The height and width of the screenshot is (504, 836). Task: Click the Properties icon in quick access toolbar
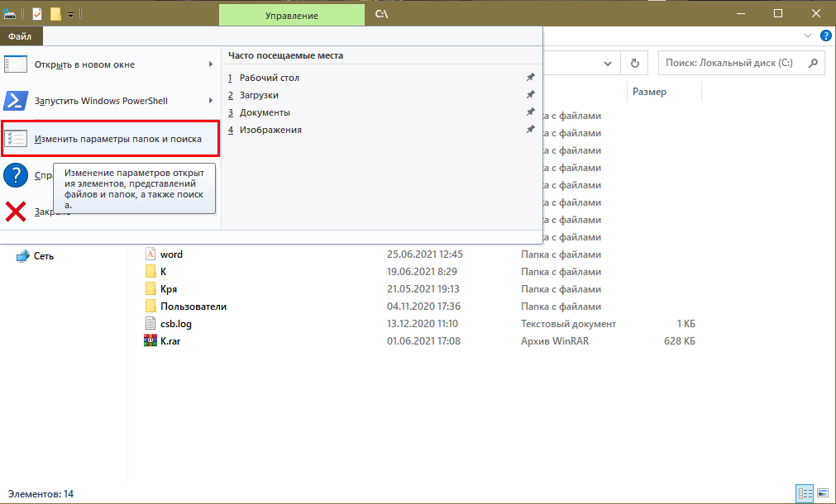(37, 14)
